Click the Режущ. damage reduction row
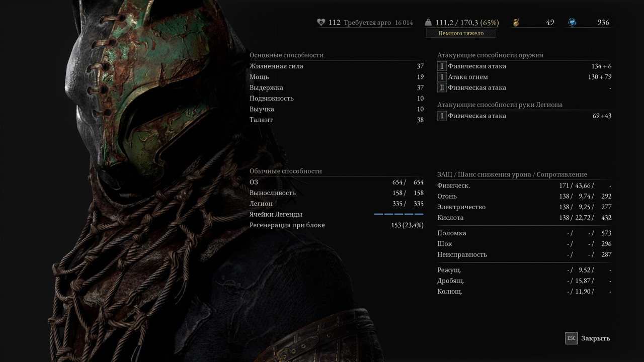The height and width of the screenshot is (362, 644). 524,270
